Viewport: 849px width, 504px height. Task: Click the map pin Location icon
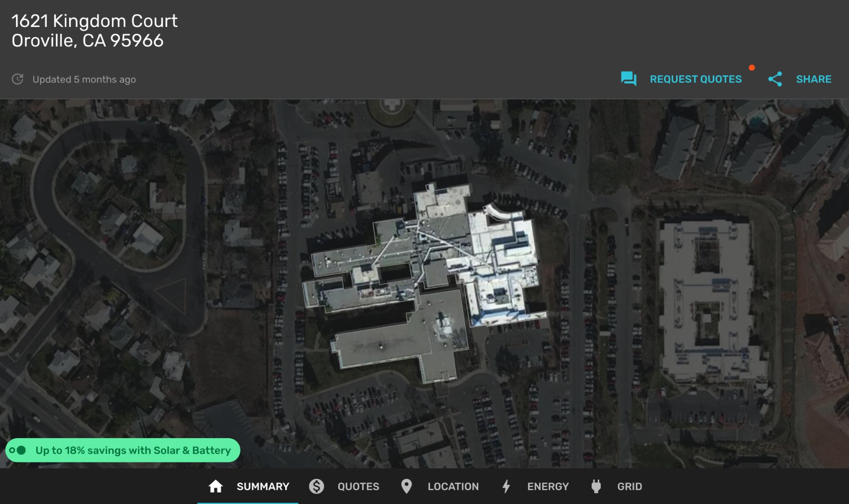(x=406, y=486)
